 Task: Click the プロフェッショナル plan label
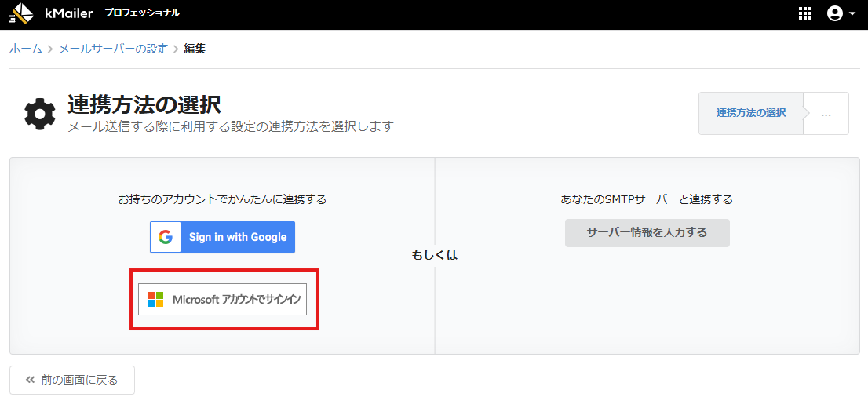tap(142, 13)
